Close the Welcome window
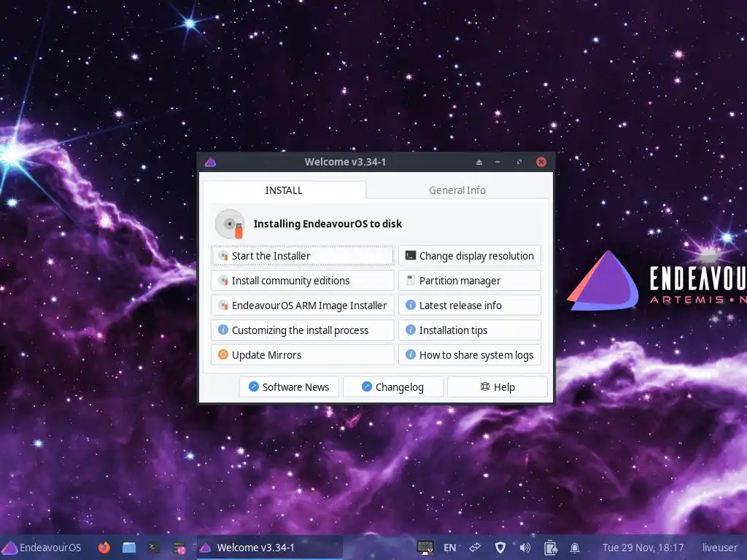The height and width of the screenshot is (560, 747). [541, 162]
